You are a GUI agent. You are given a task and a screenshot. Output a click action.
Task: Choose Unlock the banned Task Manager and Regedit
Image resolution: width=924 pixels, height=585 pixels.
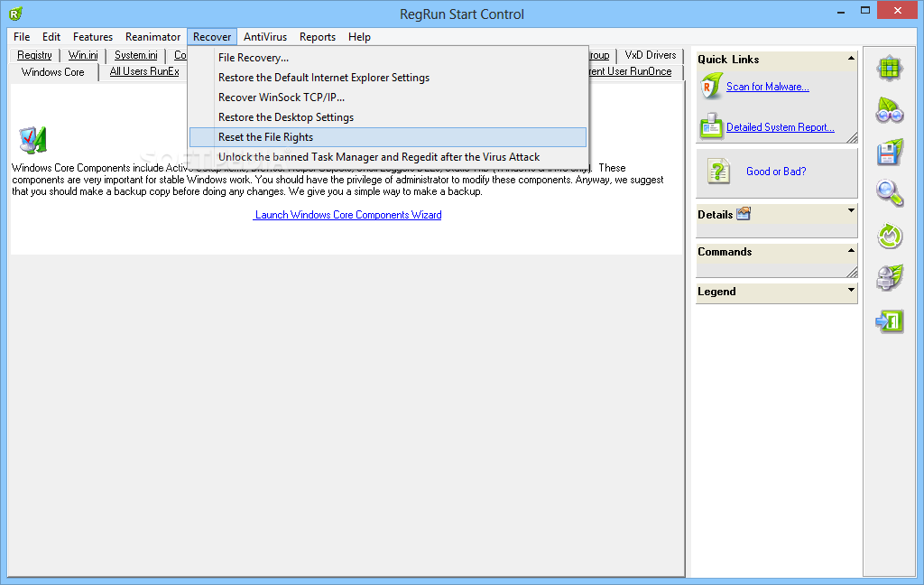click(x=388, y=157)
